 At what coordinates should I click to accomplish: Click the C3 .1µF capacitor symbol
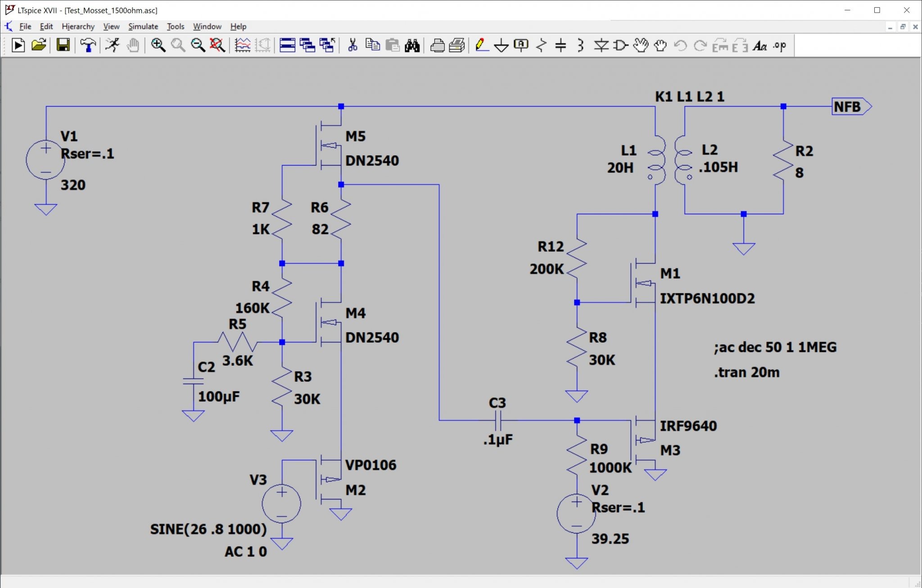[498, 421]
